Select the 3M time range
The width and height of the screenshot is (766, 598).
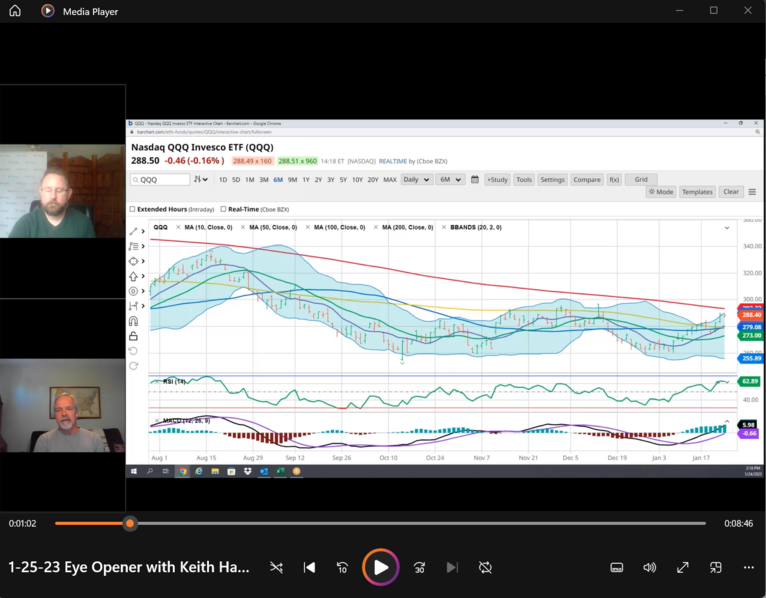[264, 180]
